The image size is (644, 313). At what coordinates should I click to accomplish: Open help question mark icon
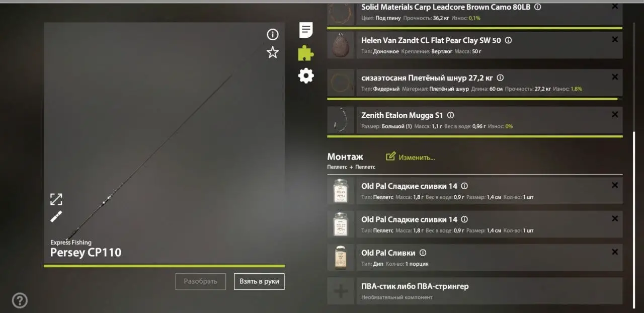coord(20,300)
